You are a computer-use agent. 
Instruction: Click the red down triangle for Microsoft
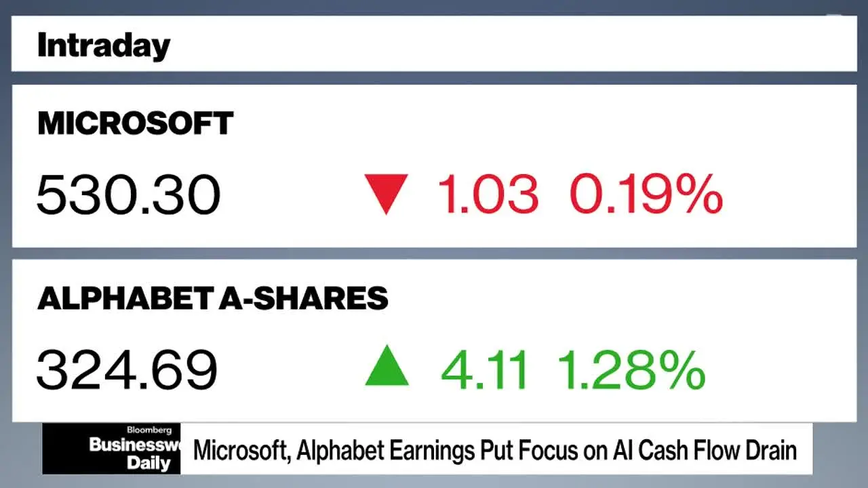(386, 194)
